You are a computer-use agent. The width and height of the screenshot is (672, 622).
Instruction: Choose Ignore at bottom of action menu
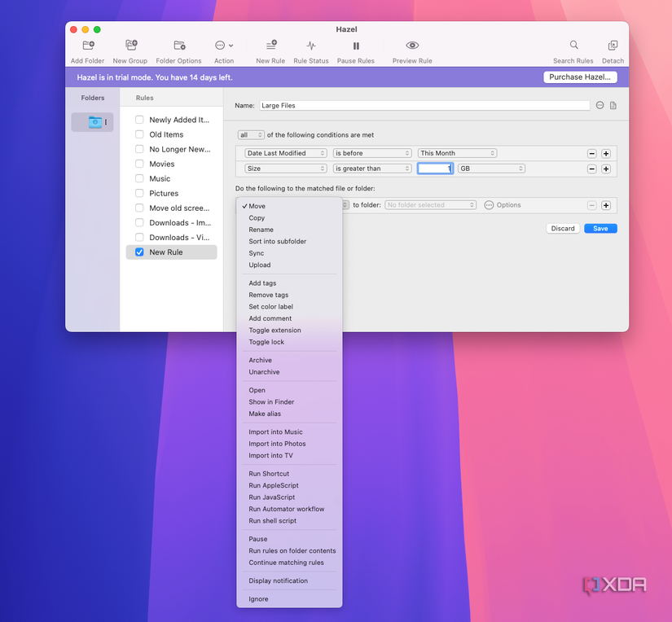pos(289,599)
